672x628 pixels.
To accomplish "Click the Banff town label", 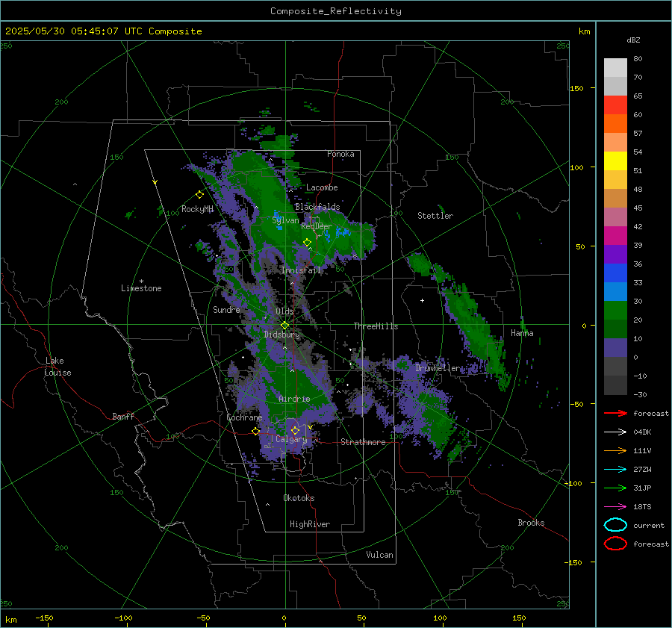I will (x=123, y=416).
